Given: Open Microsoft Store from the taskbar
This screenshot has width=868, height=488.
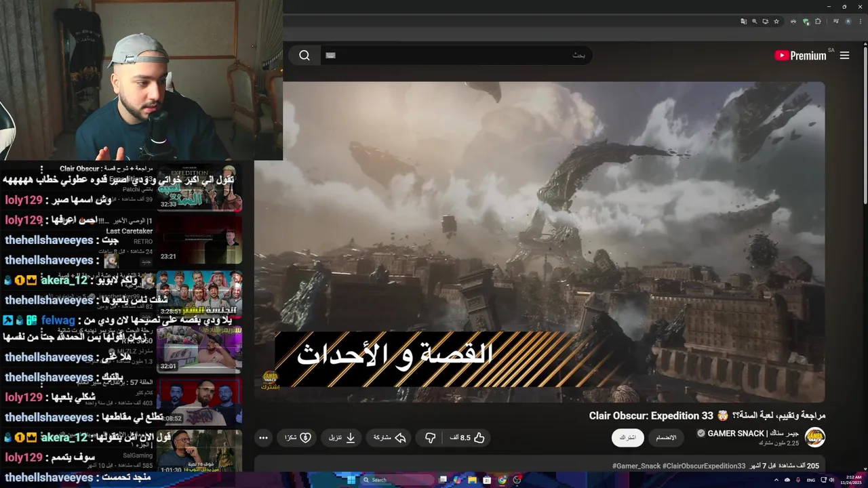Looking at the screenshot, I should 487,480.
